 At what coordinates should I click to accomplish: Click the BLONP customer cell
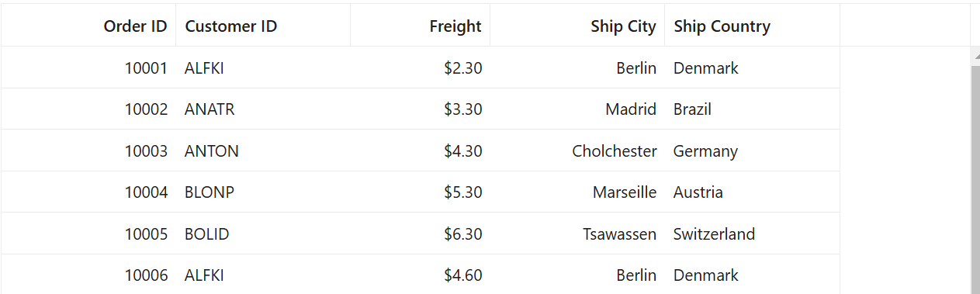click(x=263, y=192)
